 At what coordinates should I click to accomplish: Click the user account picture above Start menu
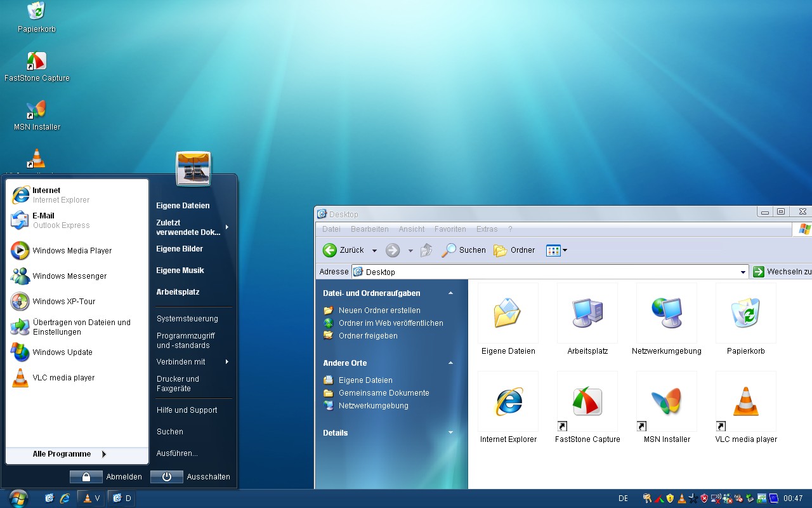click(193, 169)
